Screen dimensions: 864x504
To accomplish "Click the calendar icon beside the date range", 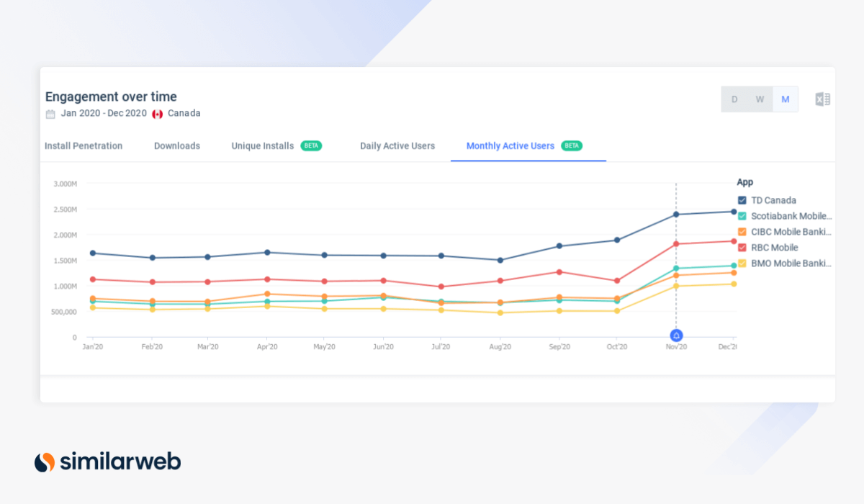I will pos(50,113).
